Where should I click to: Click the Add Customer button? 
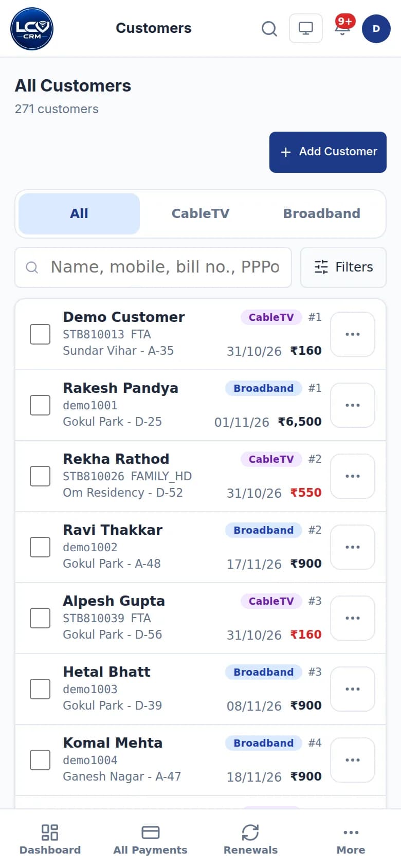[328, 152]
